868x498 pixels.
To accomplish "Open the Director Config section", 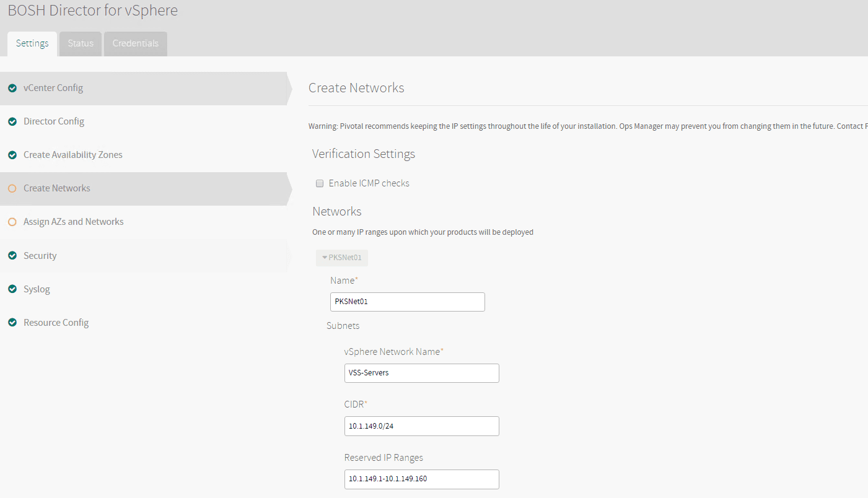I will [x=54, y=121].
